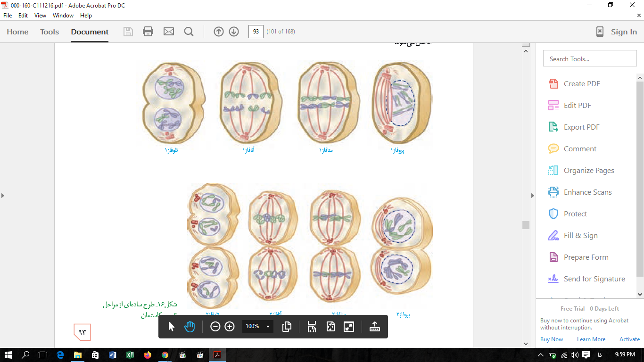
Task: Open Chrome from the taskbar
Action: point(165,355)
